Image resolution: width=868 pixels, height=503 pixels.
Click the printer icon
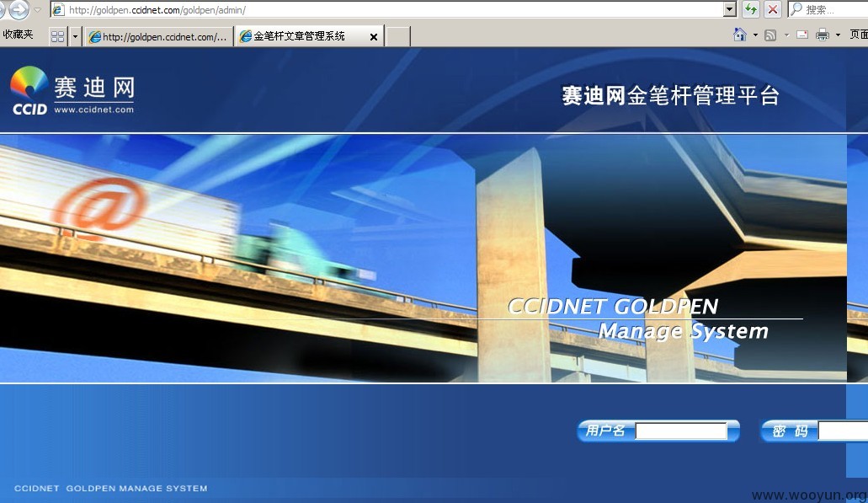coord(823,35)
